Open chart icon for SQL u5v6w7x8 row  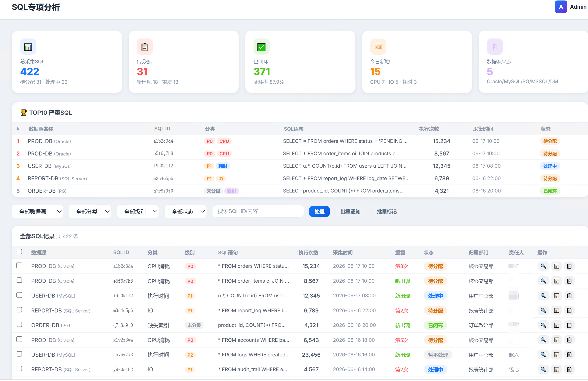(556, 355)
